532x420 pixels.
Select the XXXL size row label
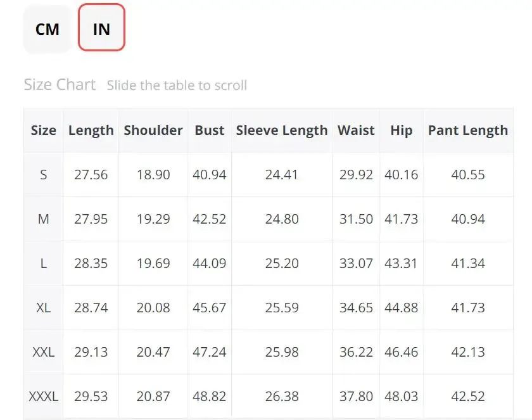click(x=44, y=397)
